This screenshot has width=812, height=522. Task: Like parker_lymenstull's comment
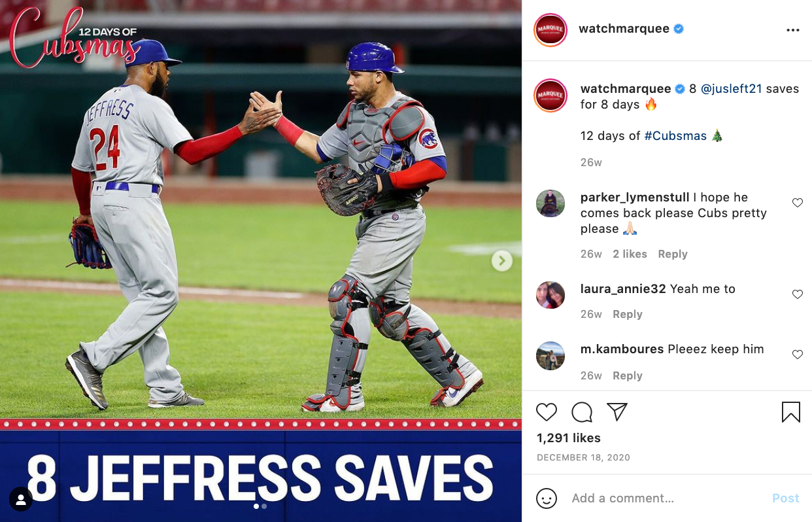pyautogui.click(x=798, y=203)
